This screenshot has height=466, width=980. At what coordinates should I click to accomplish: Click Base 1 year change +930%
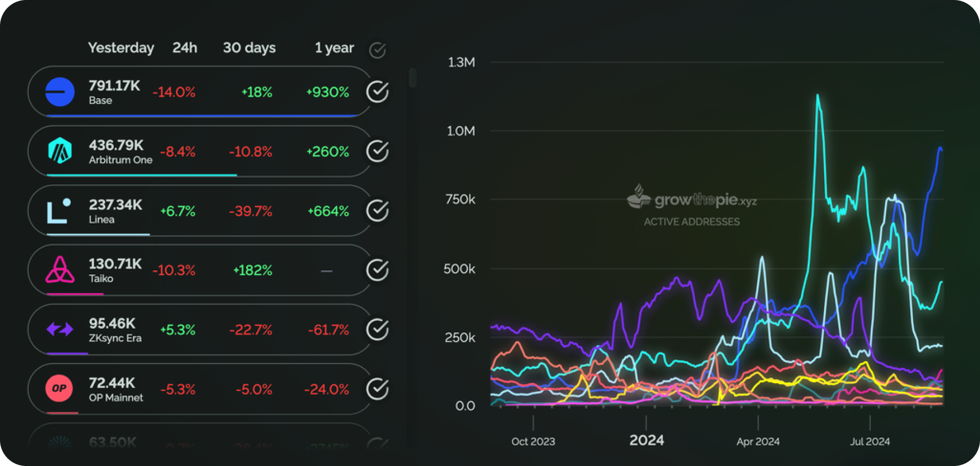click(328, 92)
